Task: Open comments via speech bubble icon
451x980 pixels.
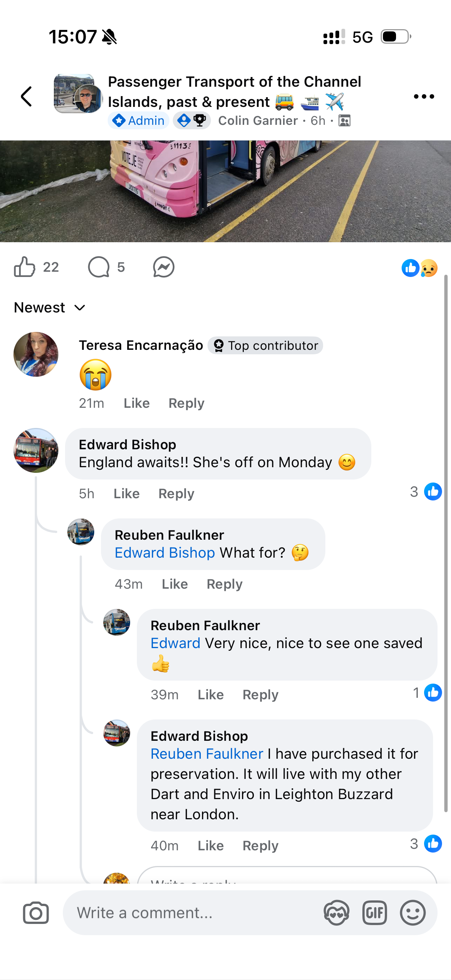Action: 99,267
